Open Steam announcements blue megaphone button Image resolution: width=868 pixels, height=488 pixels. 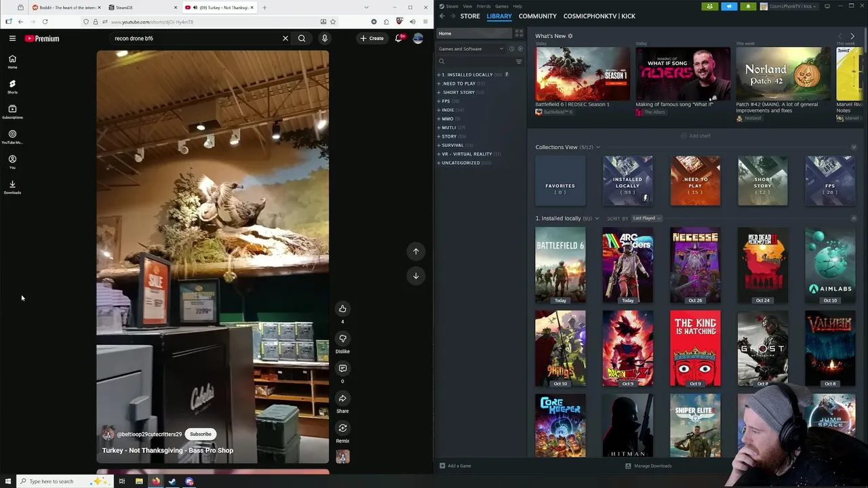pos(729,6)
